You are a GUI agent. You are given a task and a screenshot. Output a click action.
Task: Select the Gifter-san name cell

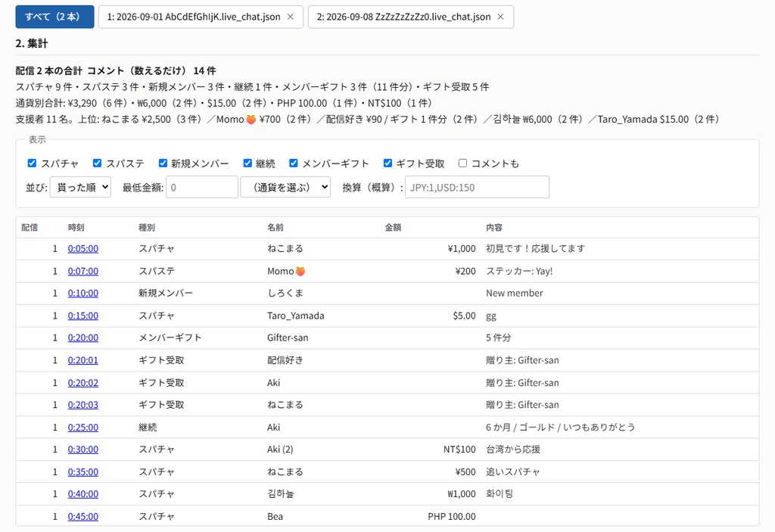point(288,338)
